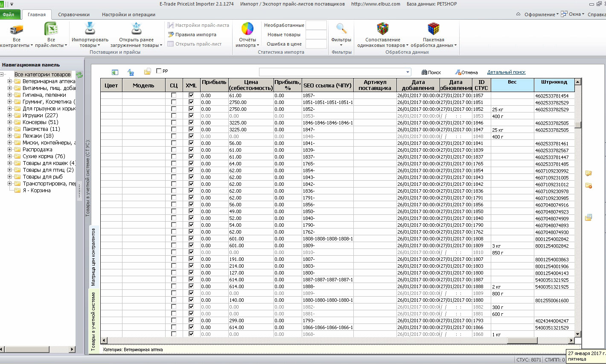Switch to the Главная ribbon tab
The image size is (606, 364).
click(x=37, y=14)
